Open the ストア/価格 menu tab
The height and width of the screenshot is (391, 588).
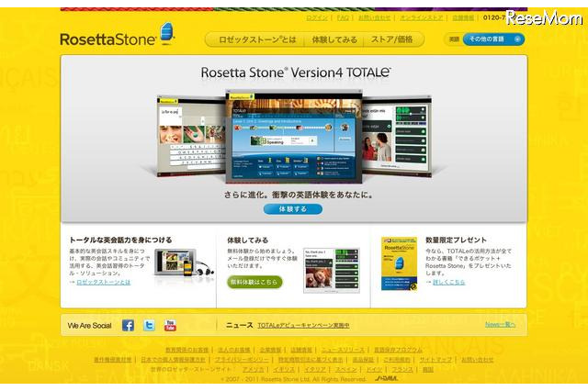[x=392, y=39]
